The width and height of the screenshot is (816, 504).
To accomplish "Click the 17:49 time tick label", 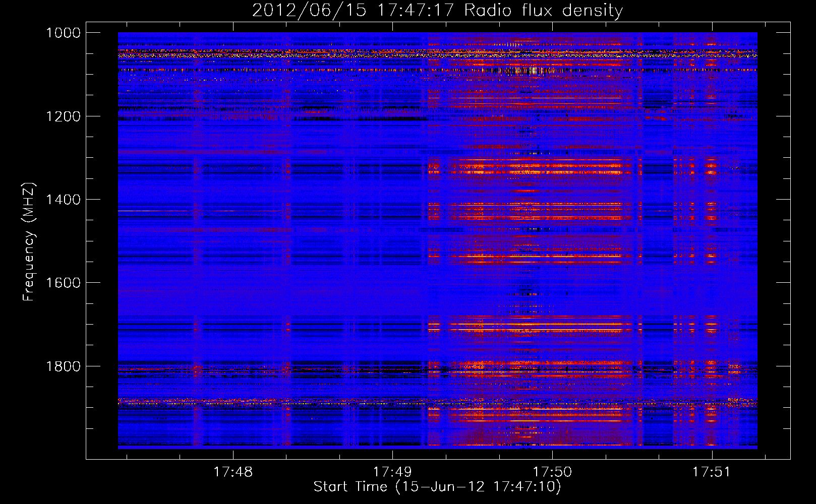I will 392,472.
